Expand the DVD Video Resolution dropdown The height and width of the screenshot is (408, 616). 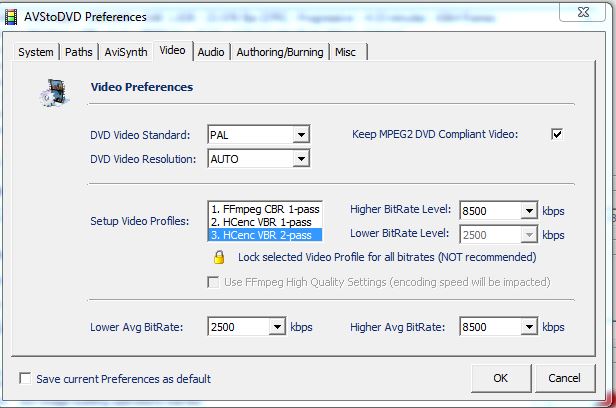pyautogui.click(x=301, y=158)
